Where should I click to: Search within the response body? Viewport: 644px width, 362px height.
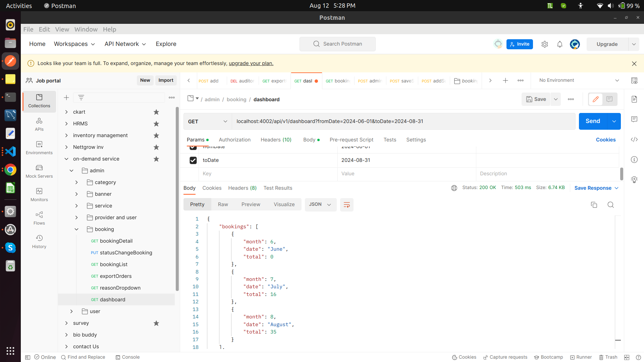pyautogui.click(x=611, y=205)
